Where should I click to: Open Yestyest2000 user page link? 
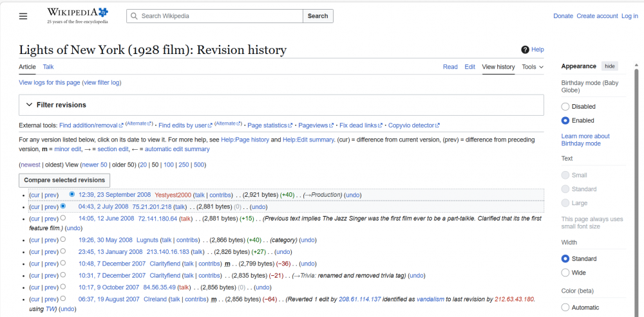[x=173, y=195]
